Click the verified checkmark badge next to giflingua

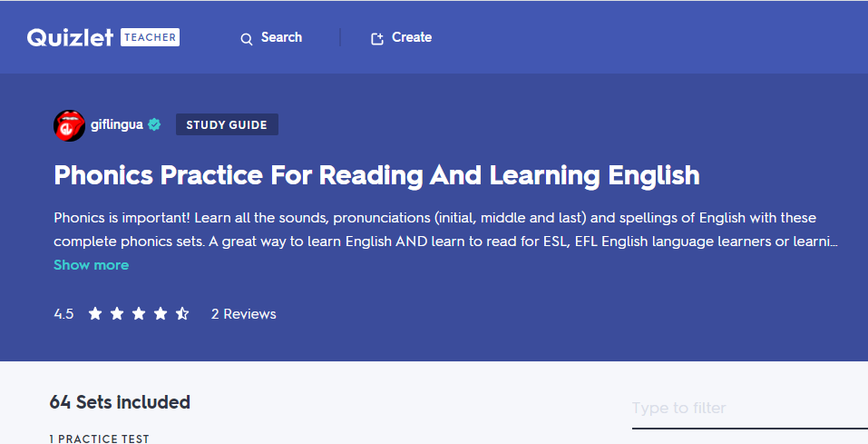[x=154, y=124]
